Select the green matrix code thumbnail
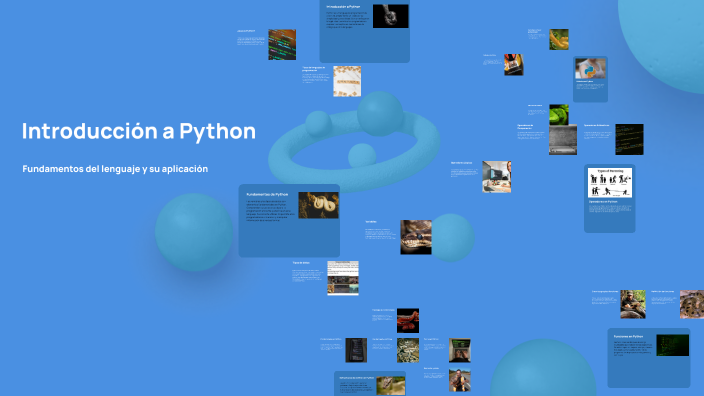Screen dimensions: 704x396 tap(673, 345)
